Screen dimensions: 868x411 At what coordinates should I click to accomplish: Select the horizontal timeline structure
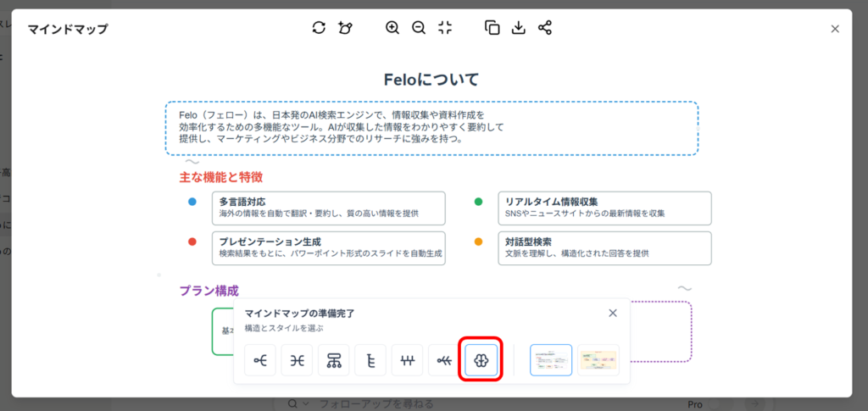click(408, 360)
